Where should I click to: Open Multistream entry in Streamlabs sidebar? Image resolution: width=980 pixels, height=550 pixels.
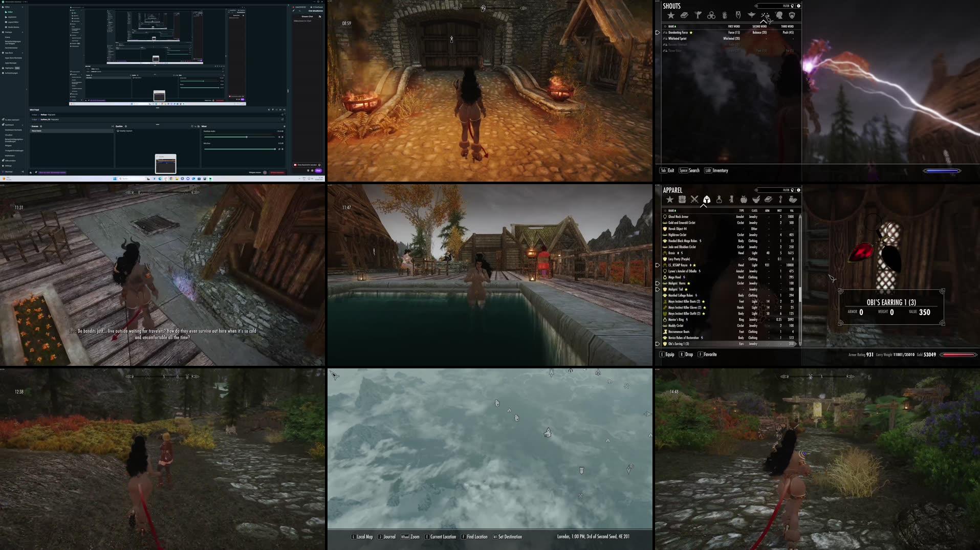coord(10,156)
